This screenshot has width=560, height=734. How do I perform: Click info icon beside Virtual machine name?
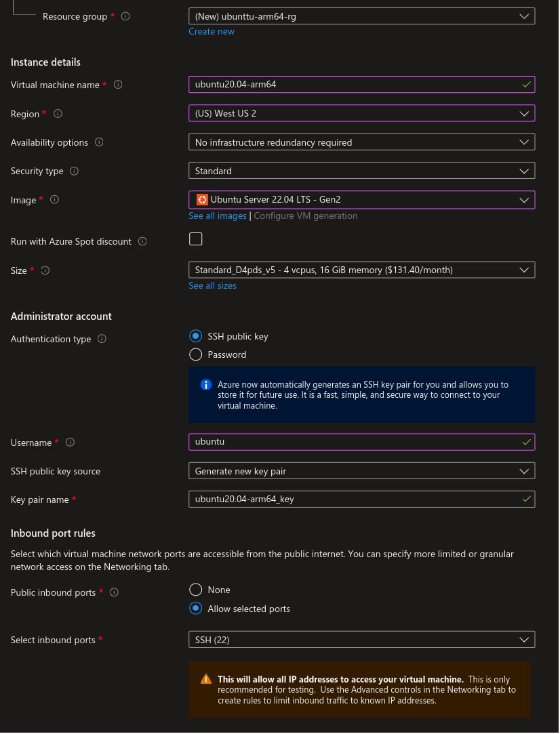118,85
